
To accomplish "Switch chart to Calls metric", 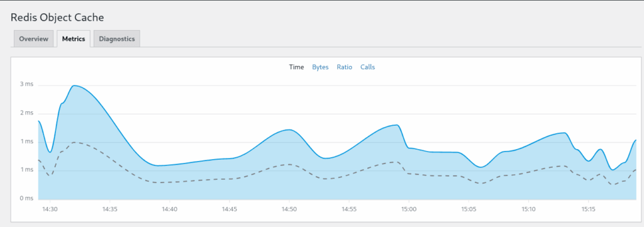I will click(367, 67).
